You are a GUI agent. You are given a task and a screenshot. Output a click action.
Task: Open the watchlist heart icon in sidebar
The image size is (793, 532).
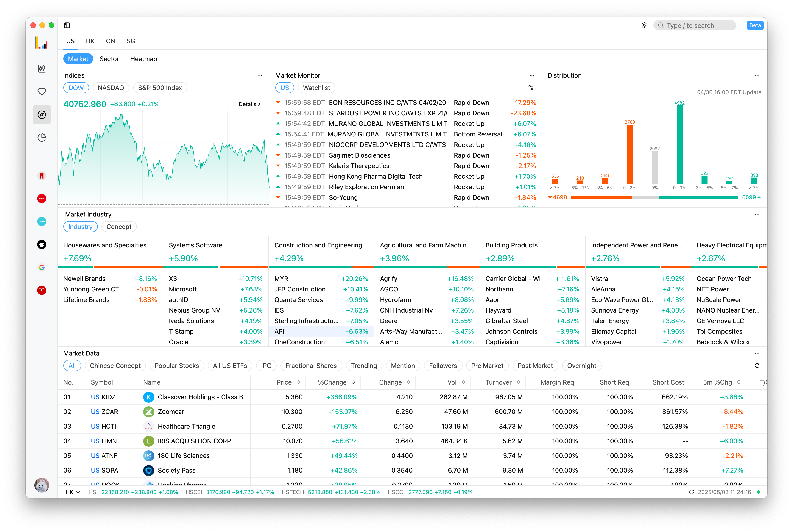click(x=42, y=91)
